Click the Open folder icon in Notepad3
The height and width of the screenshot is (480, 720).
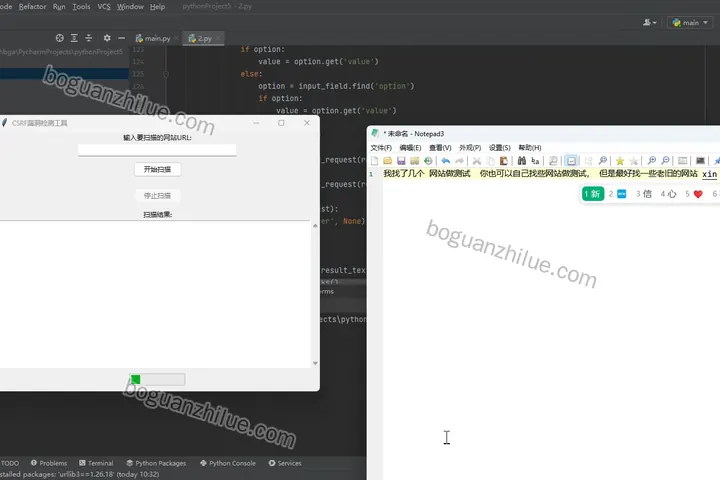tap(388, 161)
